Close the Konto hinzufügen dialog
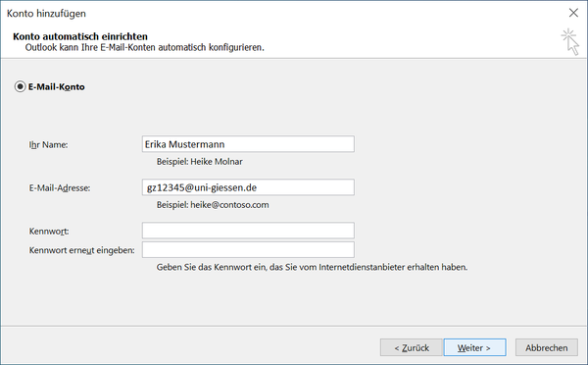This screenshot has width=588, height=365. [573, 13]
